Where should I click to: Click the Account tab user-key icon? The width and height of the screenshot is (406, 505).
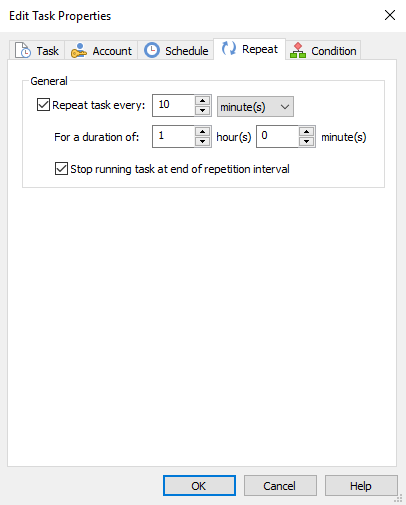click(79, 51)
